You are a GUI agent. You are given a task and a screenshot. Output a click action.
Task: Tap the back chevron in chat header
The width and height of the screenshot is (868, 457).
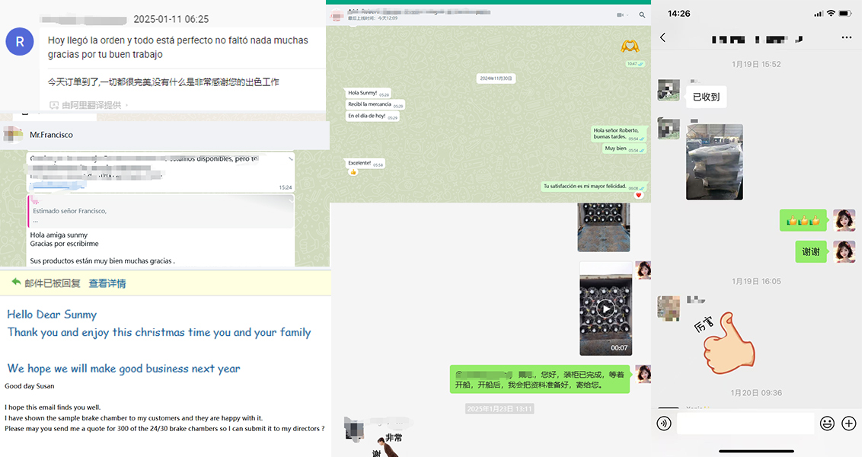pos(662,37)
